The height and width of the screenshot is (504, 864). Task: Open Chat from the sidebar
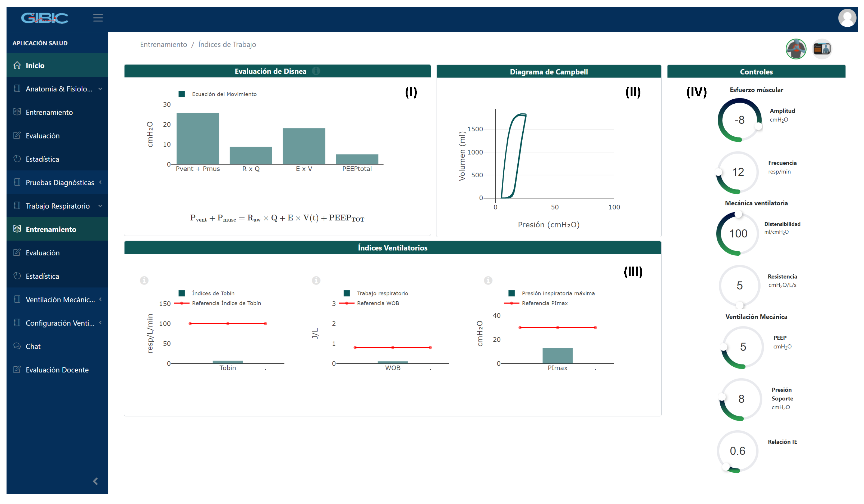pyautogui.click(x=33, y=346)
